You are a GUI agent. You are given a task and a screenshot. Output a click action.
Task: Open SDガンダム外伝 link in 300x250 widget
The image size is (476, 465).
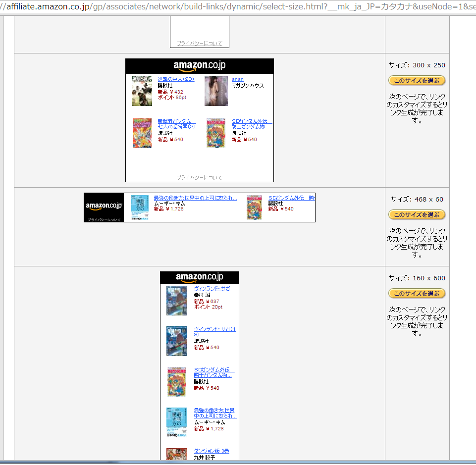click(251, 124)
